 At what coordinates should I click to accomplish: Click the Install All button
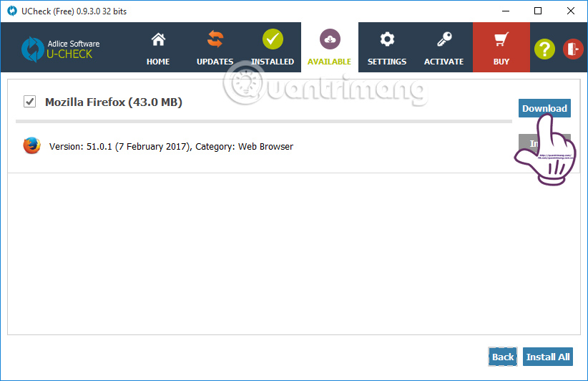pos(548,357)
